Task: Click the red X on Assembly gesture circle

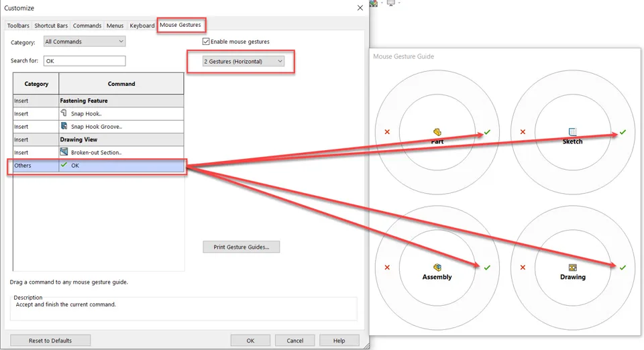Action: tap(387, 268)
